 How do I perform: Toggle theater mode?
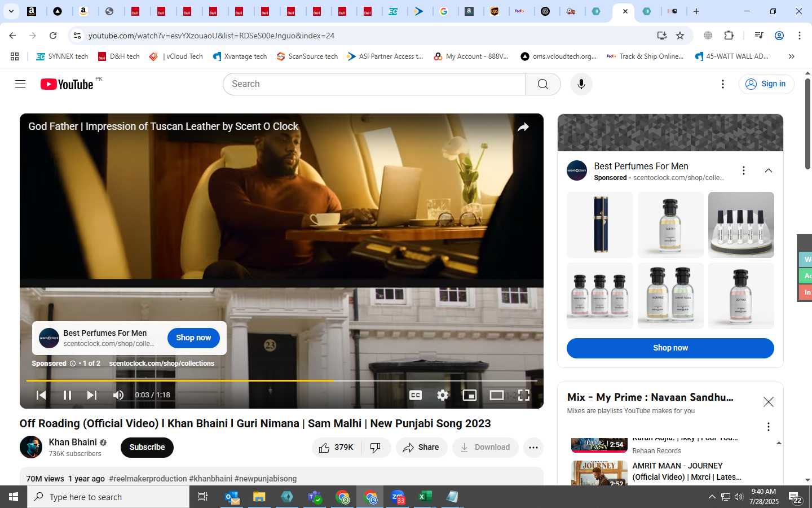click(x=497, y=395)
